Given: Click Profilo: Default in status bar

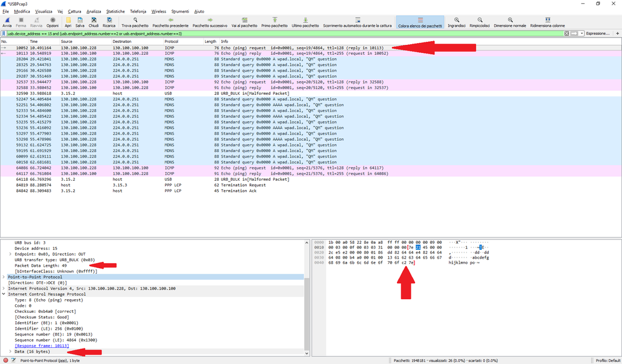Looking at the screenshot, I should click(608, 360).
